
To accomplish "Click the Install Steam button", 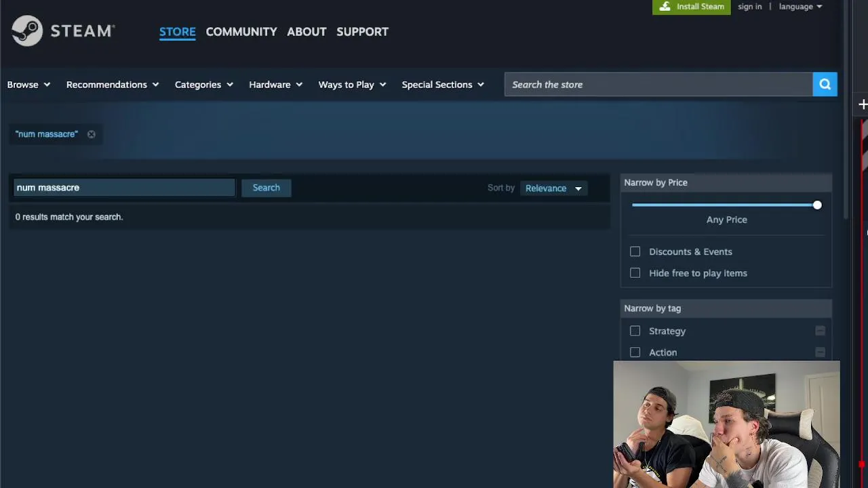I will 692,7.
